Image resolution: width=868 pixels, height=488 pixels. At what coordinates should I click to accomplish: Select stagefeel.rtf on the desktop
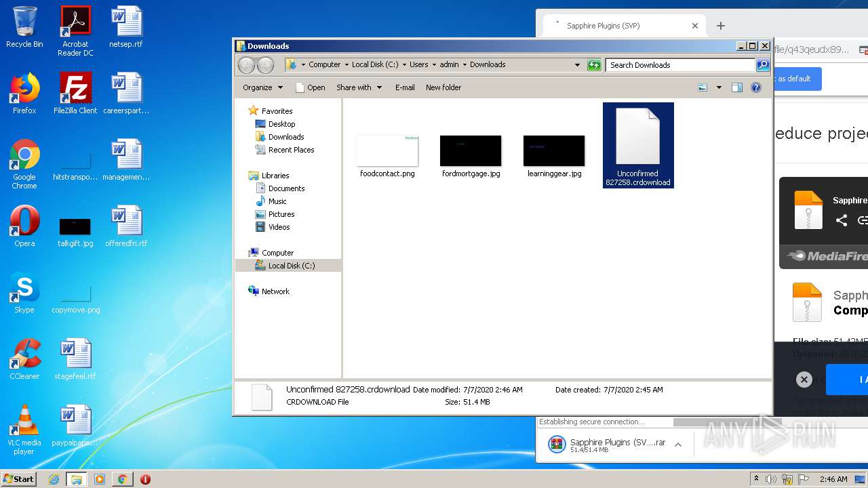pos(75,359)
